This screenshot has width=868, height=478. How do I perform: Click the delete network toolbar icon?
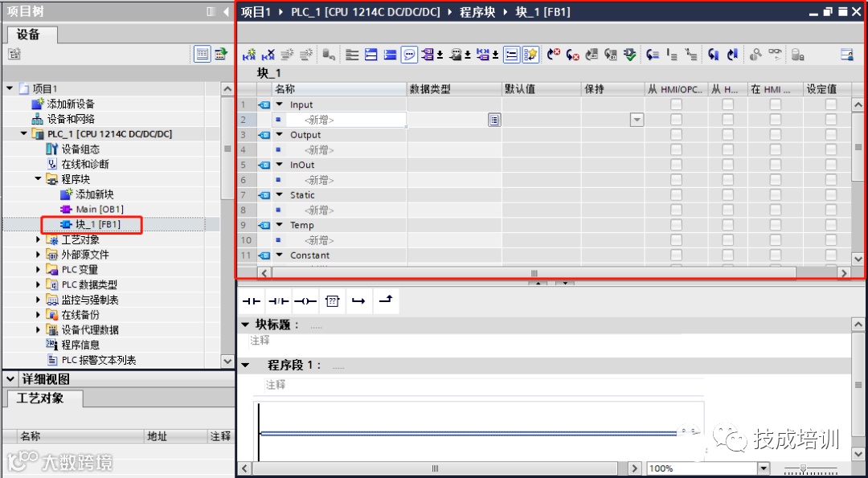pos(268,54)
